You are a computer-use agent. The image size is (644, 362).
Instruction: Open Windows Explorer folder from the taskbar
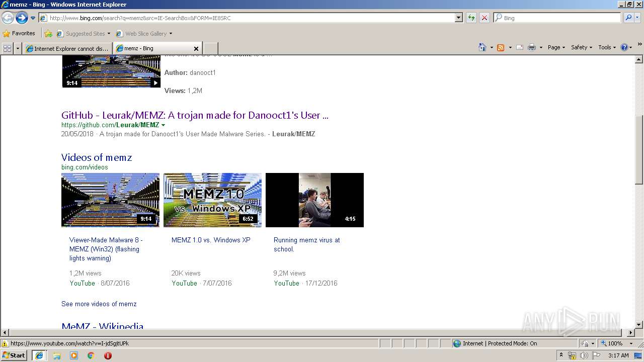[x=57, y=355]
